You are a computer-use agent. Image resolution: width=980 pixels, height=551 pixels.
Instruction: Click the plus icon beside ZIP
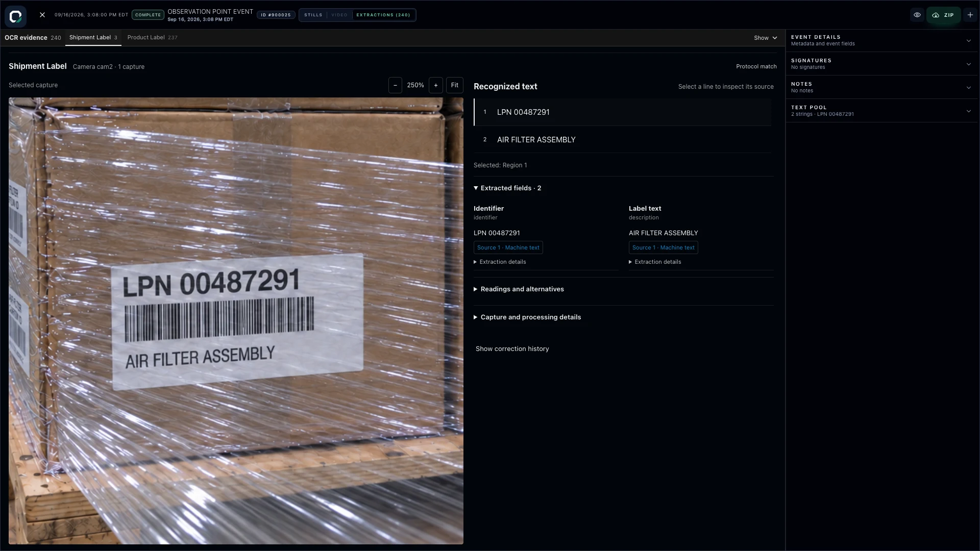[x=970, y=15]
